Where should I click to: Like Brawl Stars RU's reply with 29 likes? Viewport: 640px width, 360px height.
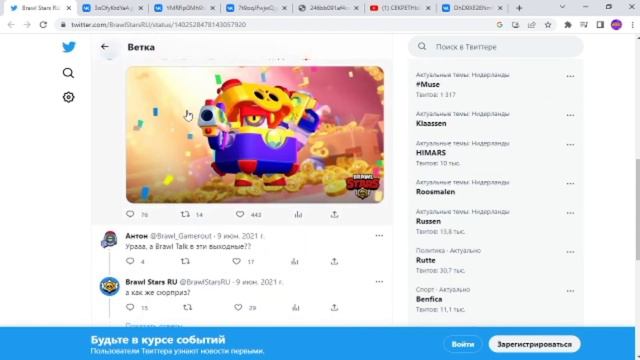238,307
